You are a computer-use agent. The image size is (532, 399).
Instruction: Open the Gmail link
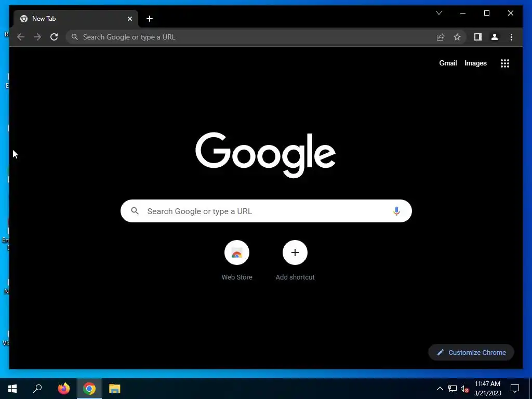[x=448, y=63]
